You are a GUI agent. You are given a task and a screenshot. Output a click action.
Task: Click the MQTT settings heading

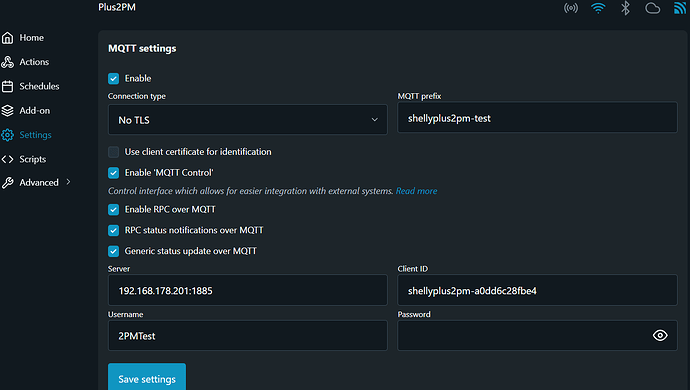[142, 48]
